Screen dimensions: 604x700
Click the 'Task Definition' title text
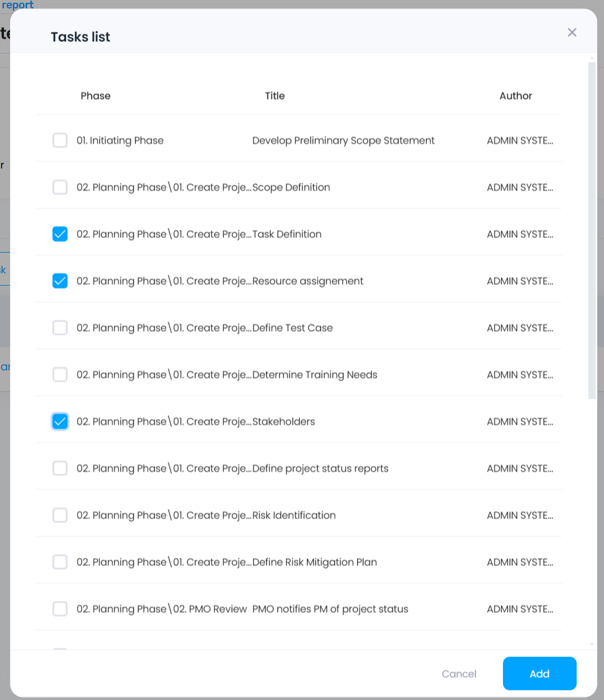click(287, 234)
